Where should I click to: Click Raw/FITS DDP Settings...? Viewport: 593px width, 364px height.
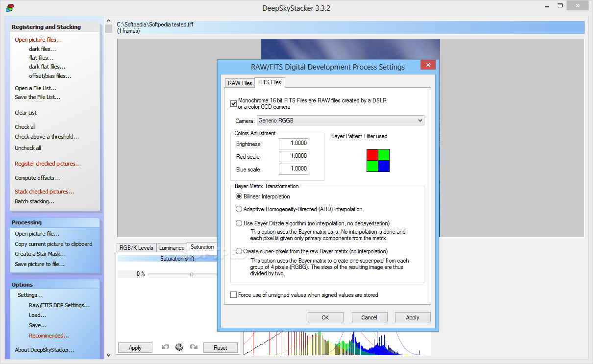[x=59, y=305]
